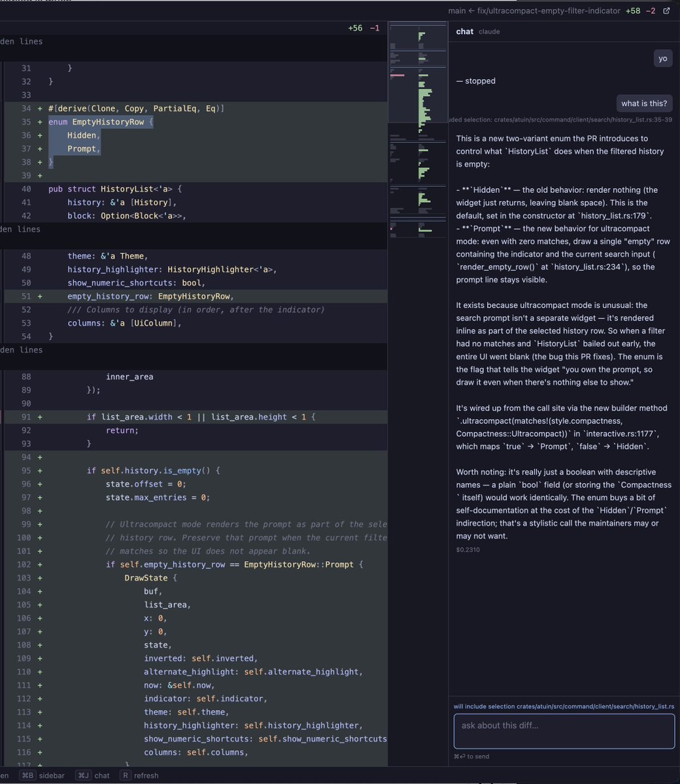Click the file's −1 deletions count
680x784 pixels.
(x=375, y=28)
